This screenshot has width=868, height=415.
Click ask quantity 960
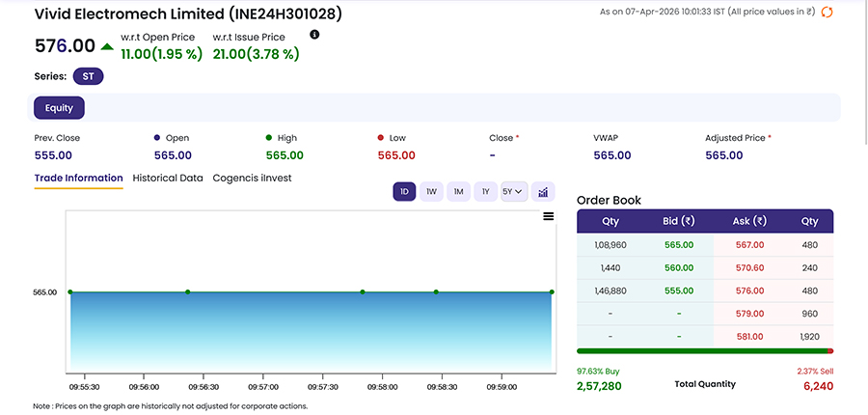(x=809, y=314)
